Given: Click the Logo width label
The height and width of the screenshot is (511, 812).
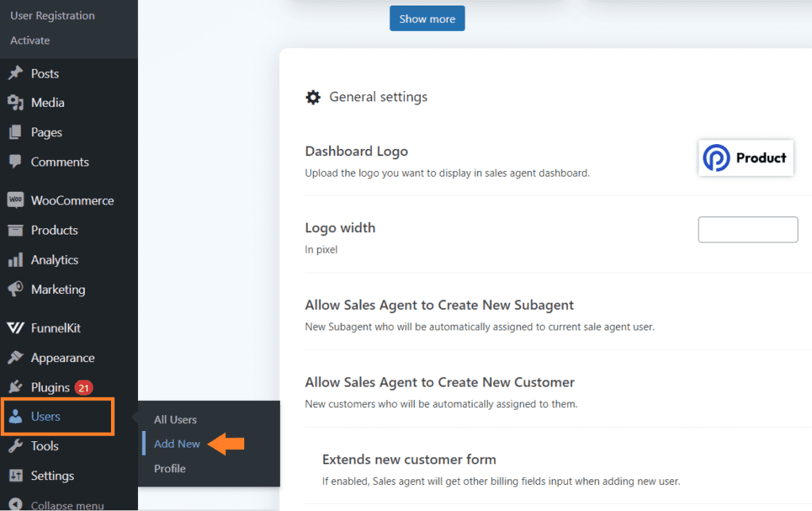Looking at the screenshot, I should (x=340, y=228).
